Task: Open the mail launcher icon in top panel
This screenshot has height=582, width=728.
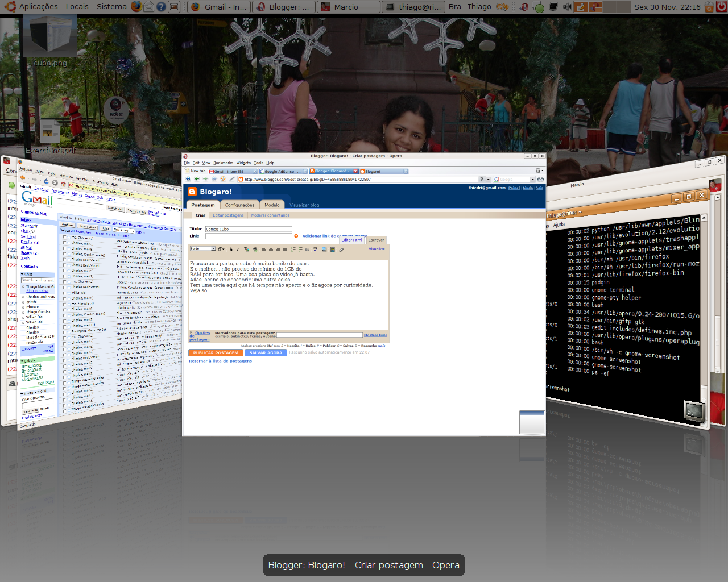Action: [x=148, y=7]
